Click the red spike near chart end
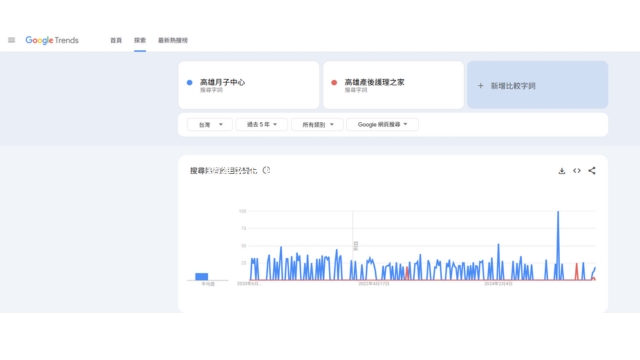The image size is (640, 360). [x=576, y=271]
